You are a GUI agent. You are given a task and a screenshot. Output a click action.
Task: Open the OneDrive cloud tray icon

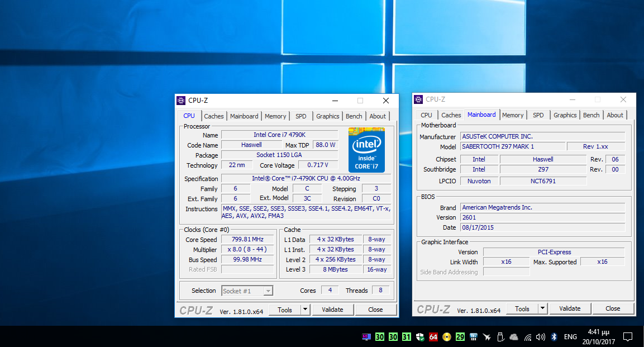point(514,337)
